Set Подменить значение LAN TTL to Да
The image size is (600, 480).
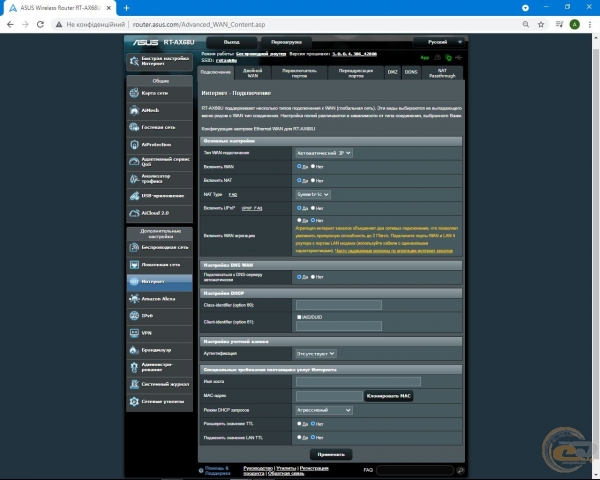click(299, 437)
